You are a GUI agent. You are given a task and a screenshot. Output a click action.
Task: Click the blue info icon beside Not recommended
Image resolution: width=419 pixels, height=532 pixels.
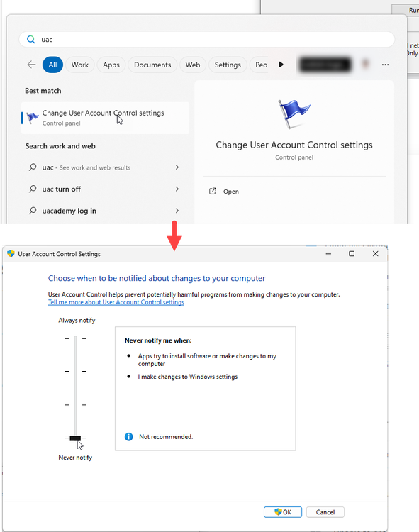click(129, 437)
